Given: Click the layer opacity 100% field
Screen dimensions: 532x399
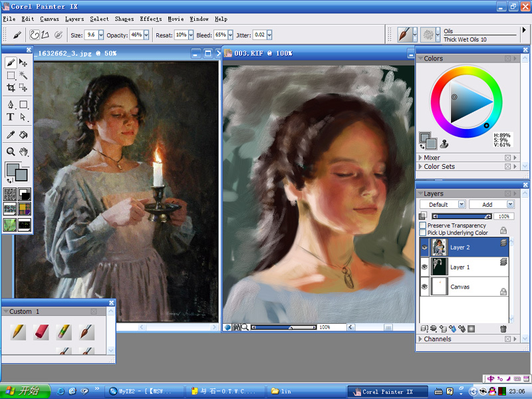Looking at the screenshot, I should [504, 216].
